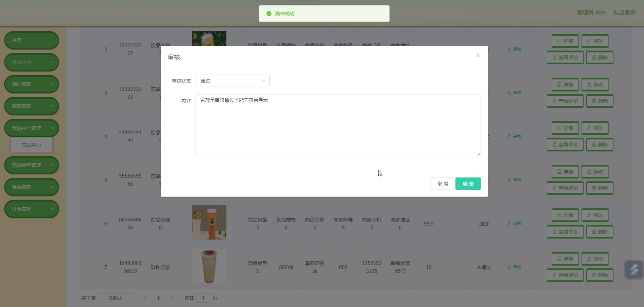Click into the 内容 text area

(338, 125)
